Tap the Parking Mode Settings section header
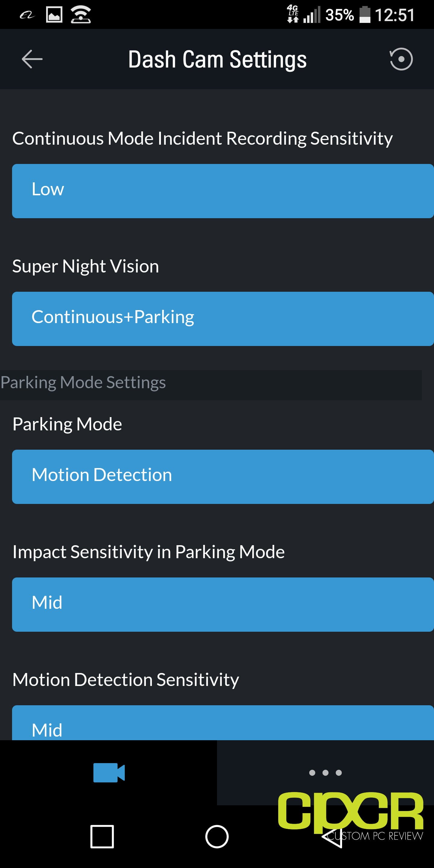The height and width of the screenshot is (868, 434). coord(83,382)
